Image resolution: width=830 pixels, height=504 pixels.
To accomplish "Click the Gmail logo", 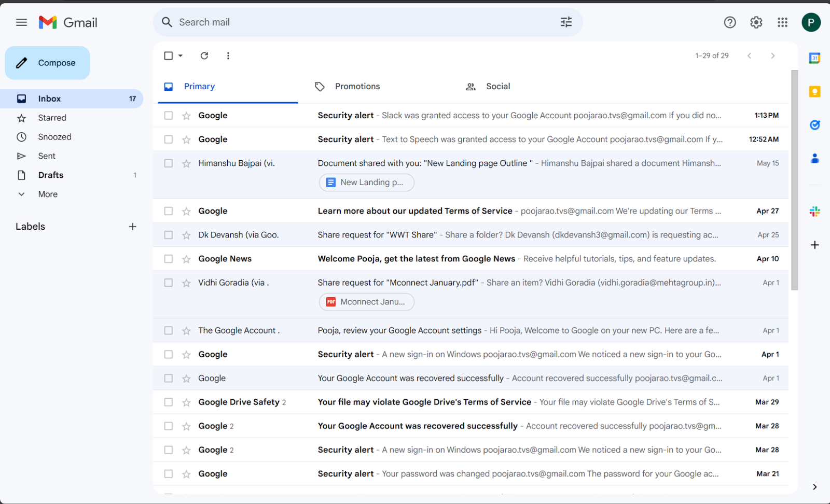I will point(68,22).
